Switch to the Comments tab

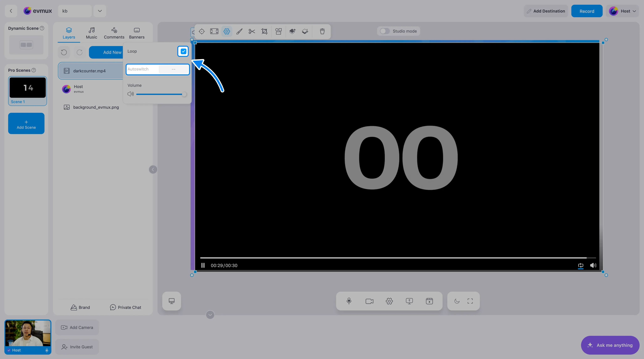[x=114, y=33]
